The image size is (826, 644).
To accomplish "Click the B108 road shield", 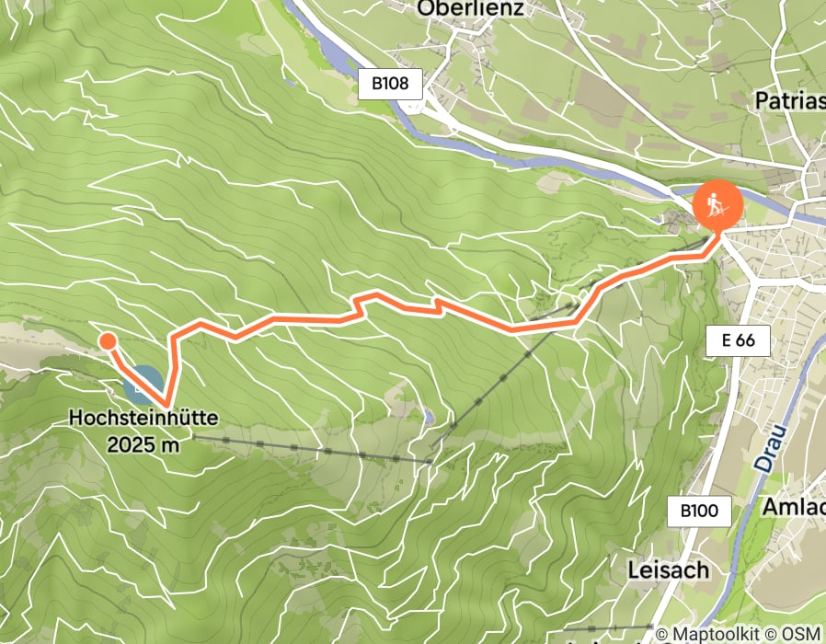I will pyautogui.click(x=390, y=84).
